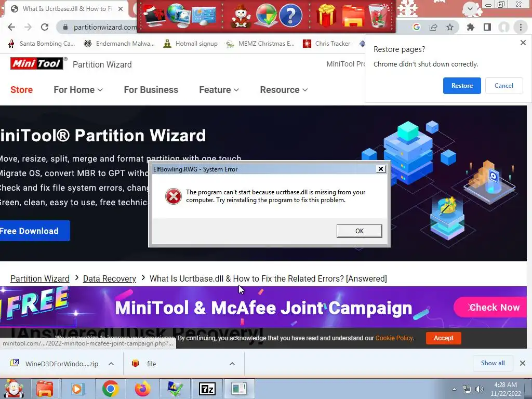Viewport: 532px width, 399px height.
Task: Expand the Feature dropdown menu
Action: tap(219, 90)
